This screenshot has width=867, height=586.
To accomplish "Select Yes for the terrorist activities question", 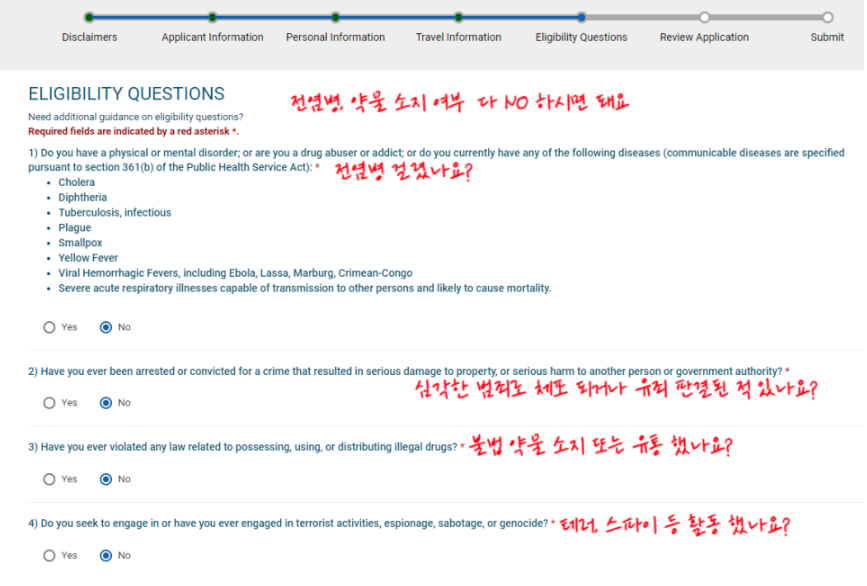I will click(48, 555).
